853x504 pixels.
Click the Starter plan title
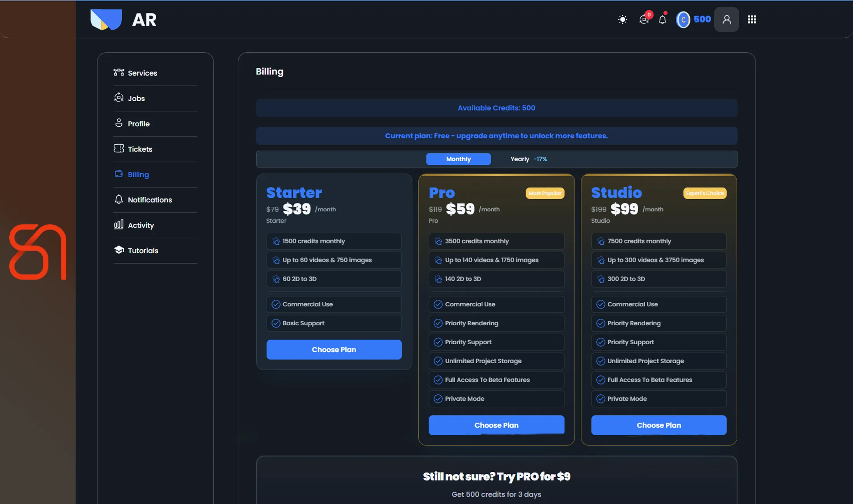coord(294,193)
